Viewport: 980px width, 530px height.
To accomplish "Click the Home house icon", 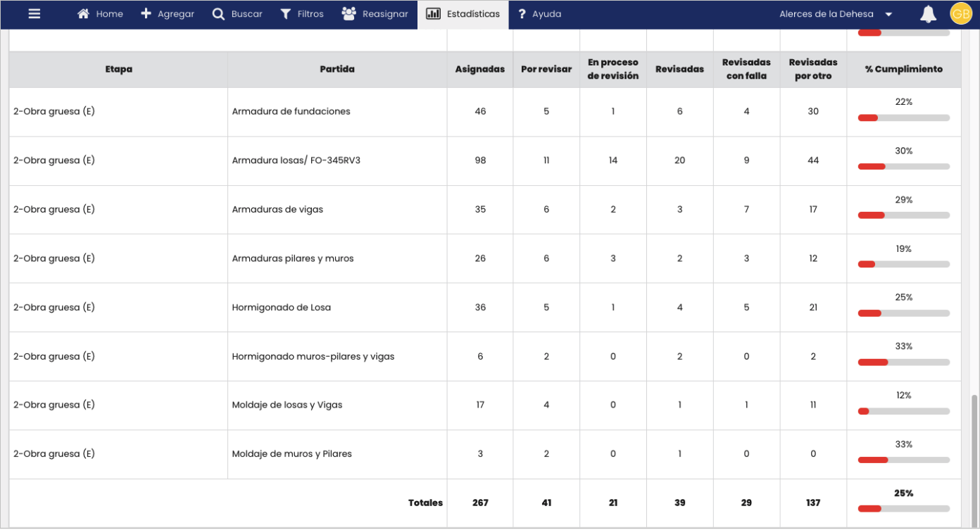I will 83,14.
